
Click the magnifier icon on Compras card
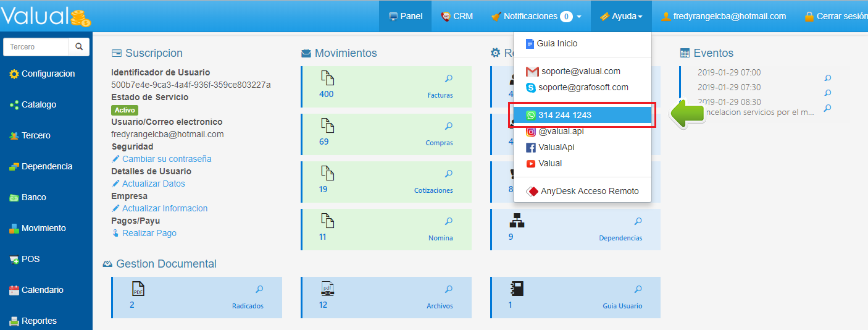point(449,126)
